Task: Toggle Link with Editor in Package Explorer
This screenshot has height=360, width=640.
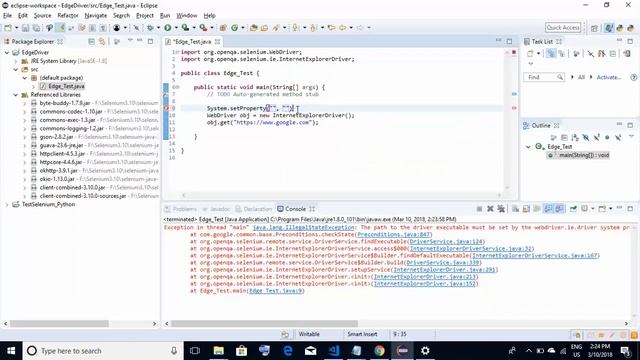Action: click(x=102, y=42)
